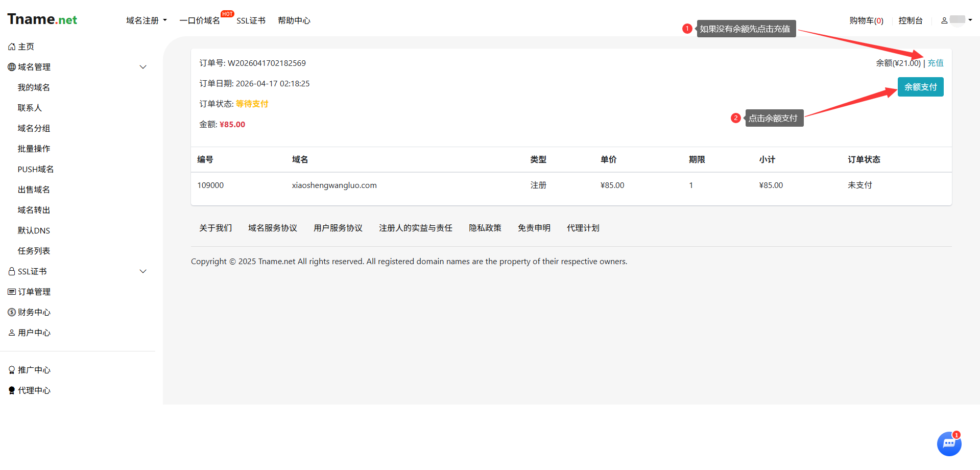The height and width of the screenshot is (470, 980).
Task: Click the Tname.net logo
Action: coord(42,19)
